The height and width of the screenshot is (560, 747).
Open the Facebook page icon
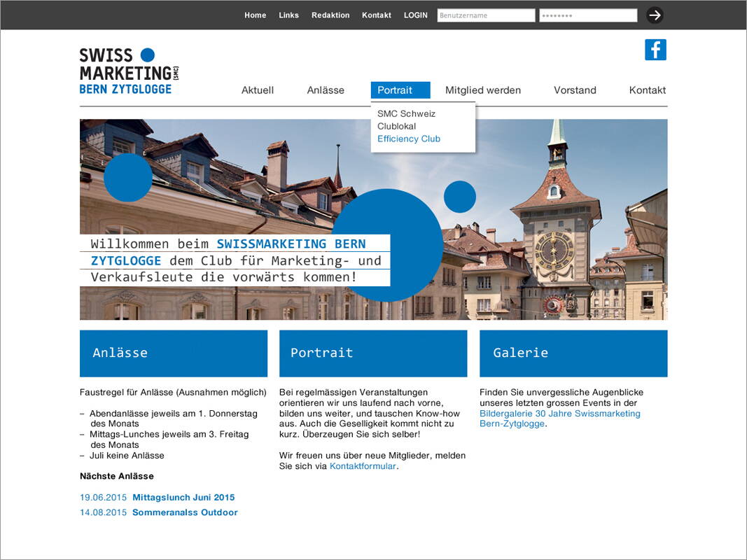(x=655, y=50)
